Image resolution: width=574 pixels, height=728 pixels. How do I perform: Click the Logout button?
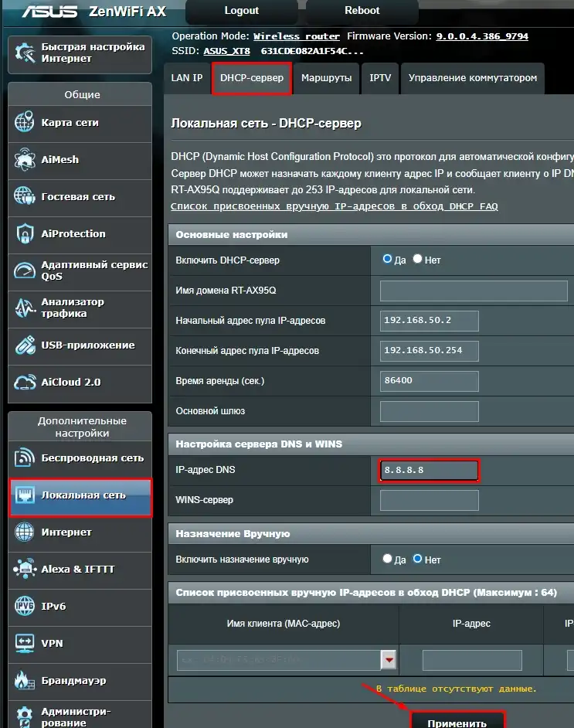241,11
